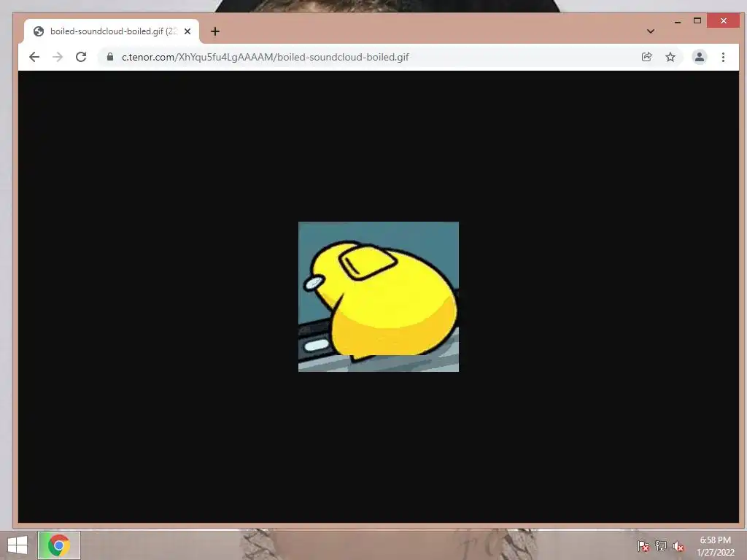Bookmark this page with the star icon
Image resolution: width=747 pixels, height=560 pixels.
pos(670,57)
